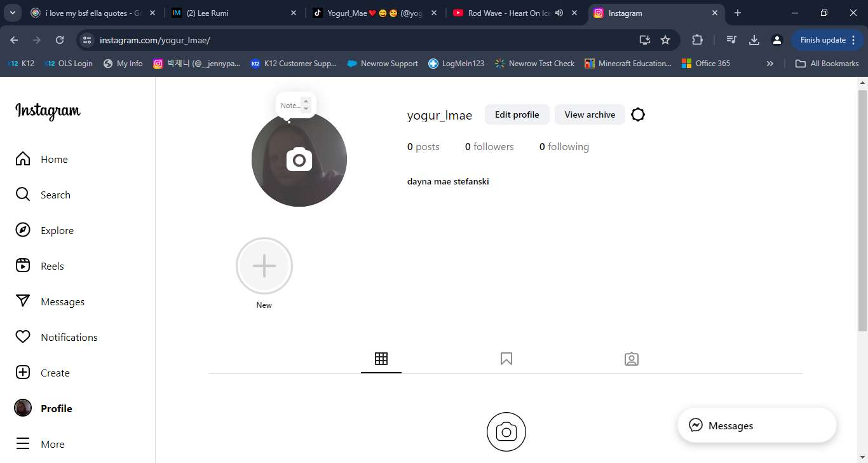Image resolution: width=868 pixels, height=463 pixels.
Task: Click 0 following count
Action: click(x=564, y=146)
